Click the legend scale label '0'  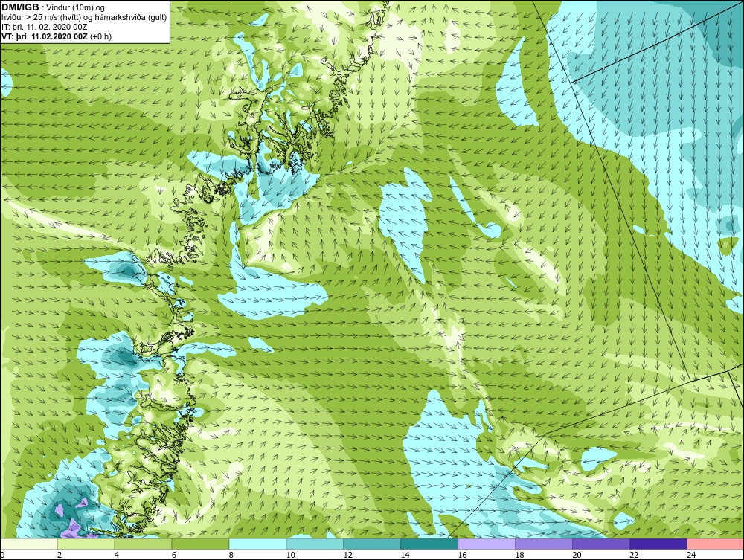[x=2, y=555]
